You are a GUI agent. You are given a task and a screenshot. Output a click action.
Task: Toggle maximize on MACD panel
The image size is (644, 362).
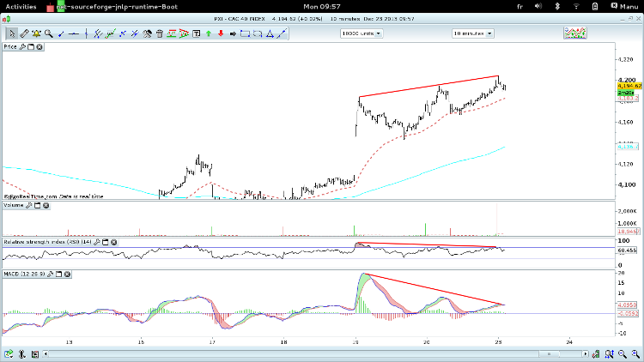pyautogui.click(x=58, y=274)
